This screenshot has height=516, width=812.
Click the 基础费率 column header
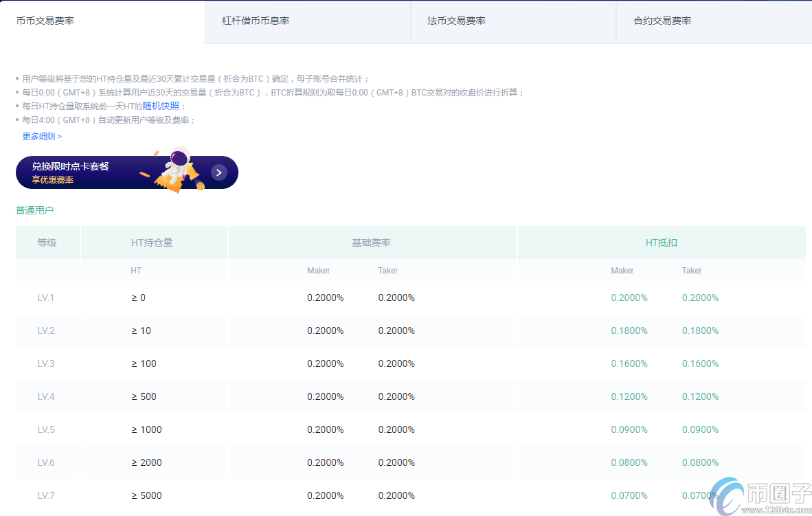tap(372, 242)
